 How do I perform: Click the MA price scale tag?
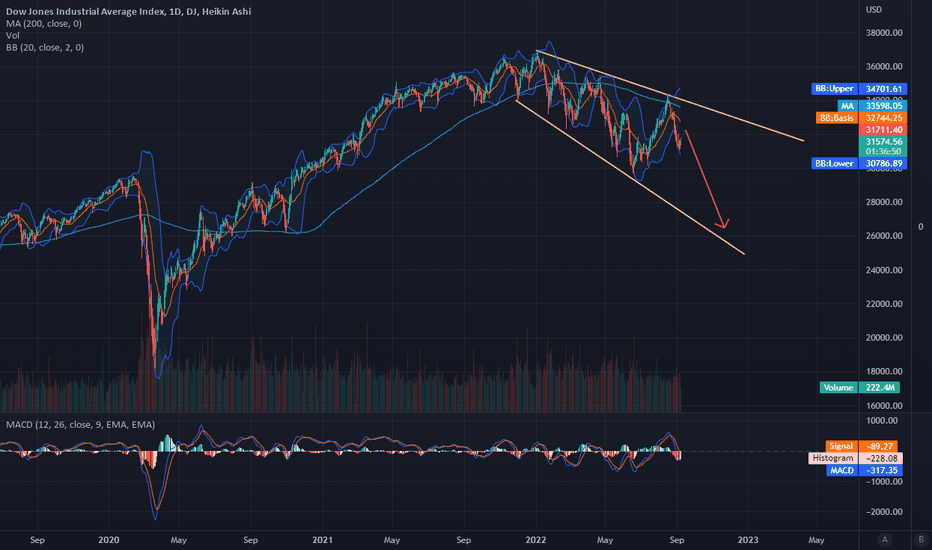click(846, 106)
